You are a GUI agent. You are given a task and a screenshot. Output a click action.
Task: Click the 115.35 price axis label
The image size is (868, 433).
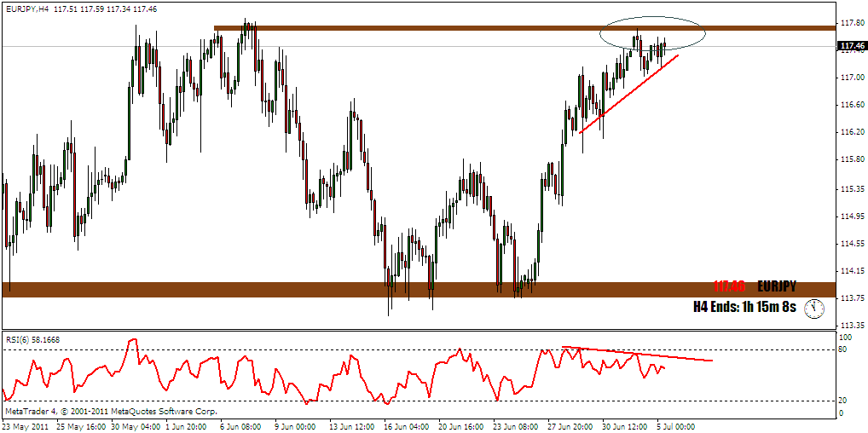[x=853, y=189]
